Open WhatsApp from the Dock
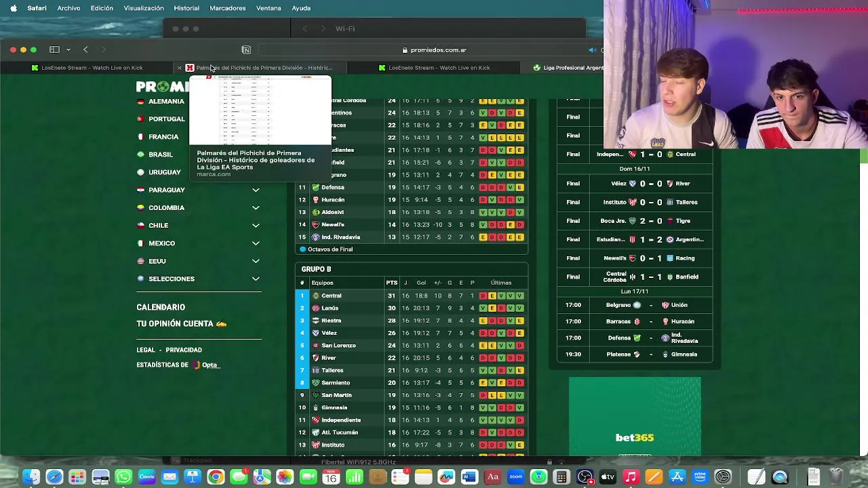 (x=123, y=477)
